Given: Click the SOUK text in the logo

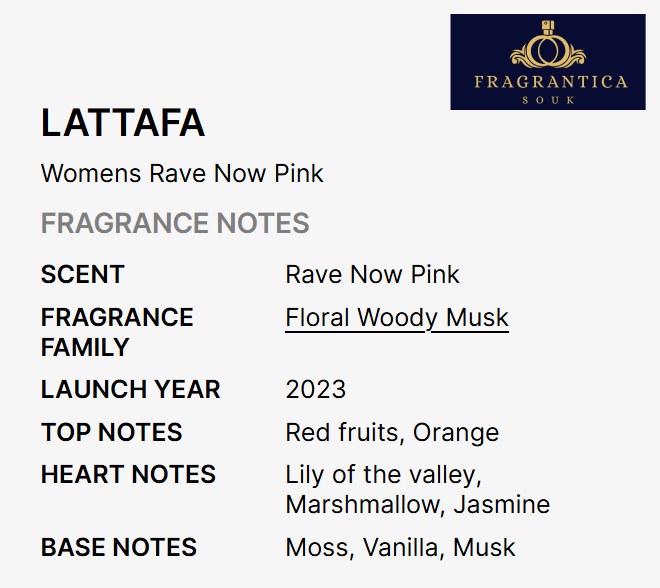Looking at the screenshot, I should (x=548, y=99).
